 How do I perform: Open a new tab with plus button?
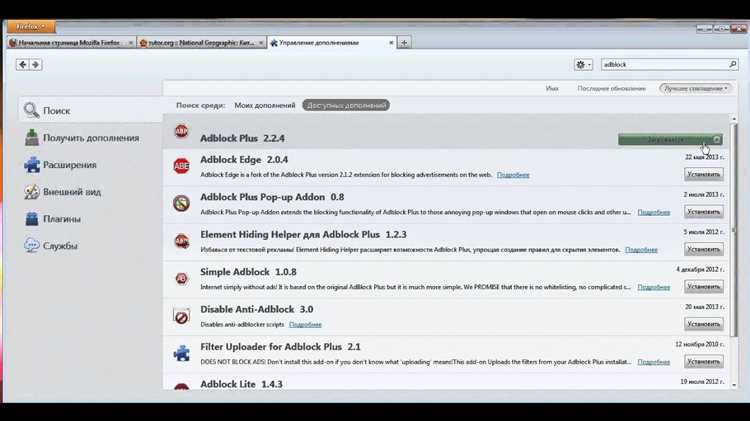coord(404,43)
